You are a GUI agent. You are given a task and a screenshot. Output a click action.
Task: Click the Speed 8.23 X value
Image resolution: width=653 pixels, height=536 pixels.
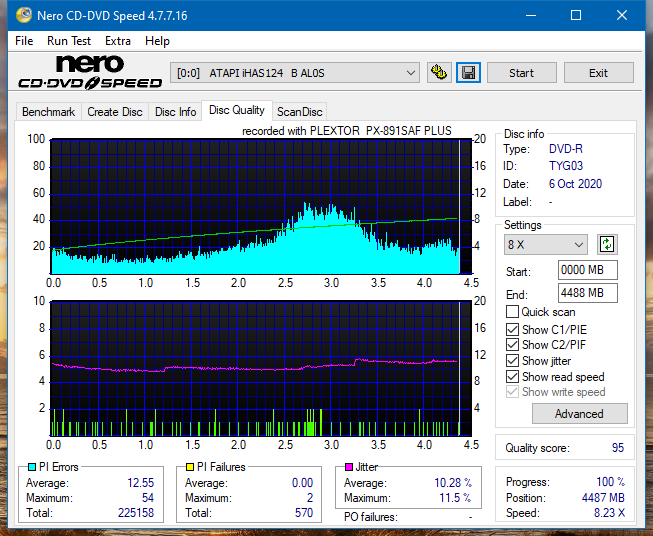click(609, 513)
